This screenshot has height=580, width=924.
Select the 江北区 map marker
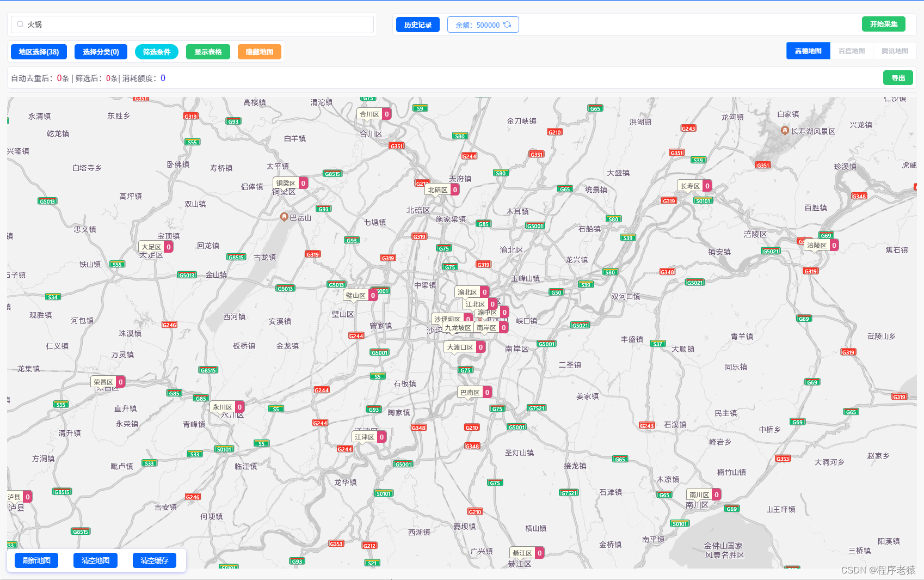(480, 304)
